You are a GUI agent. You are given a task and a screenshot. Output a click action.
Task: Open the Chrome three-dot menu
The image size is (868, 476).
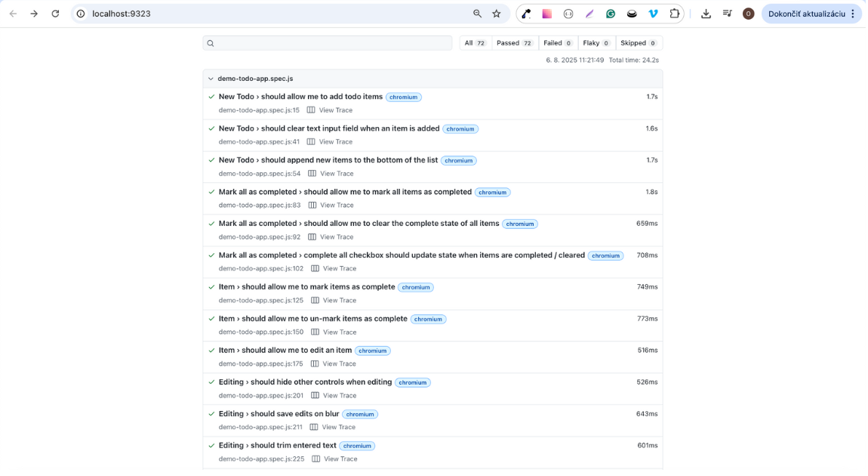853,14
